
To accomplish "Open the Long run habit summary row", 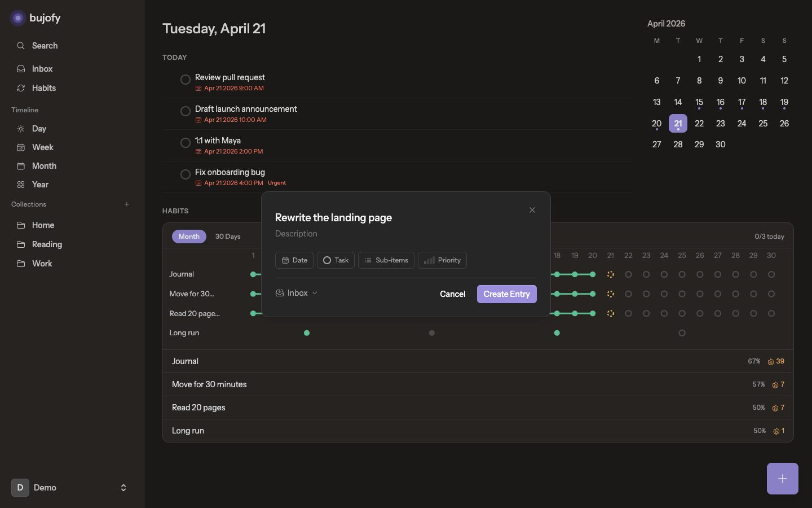I will point(478,431).
